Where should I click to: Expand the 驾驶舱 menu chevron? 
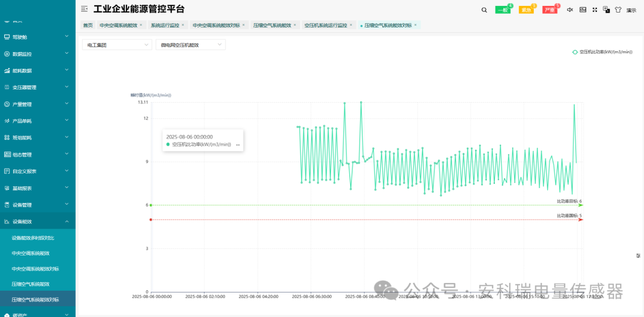click(x=67, y=36)
